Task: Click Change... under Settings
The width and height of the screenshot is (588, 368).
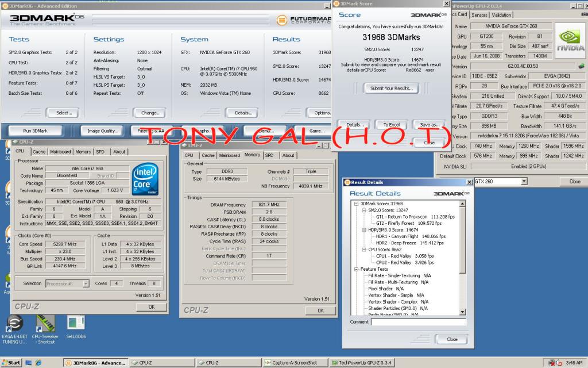Action: [x=151, y=113]
